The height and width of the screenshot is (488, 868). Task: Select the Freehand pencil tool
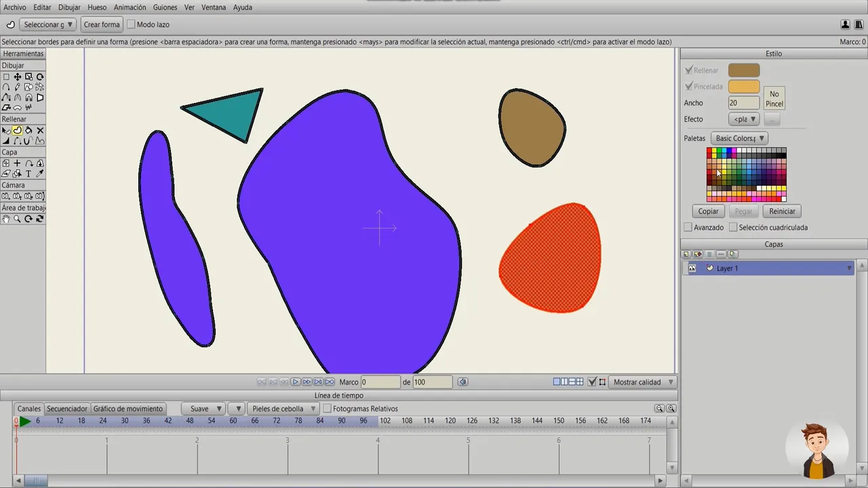17,87
